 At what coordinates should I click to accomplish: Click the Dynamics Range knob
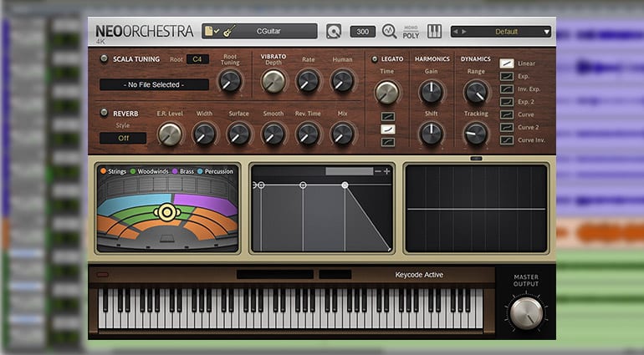click(x=476, y=92)
